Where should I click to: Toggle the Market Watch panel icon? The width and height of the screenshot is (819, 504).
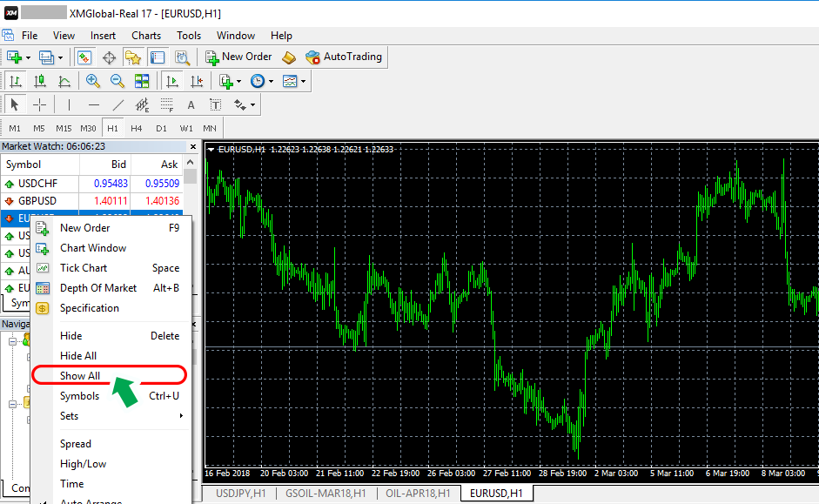(84, 57)
